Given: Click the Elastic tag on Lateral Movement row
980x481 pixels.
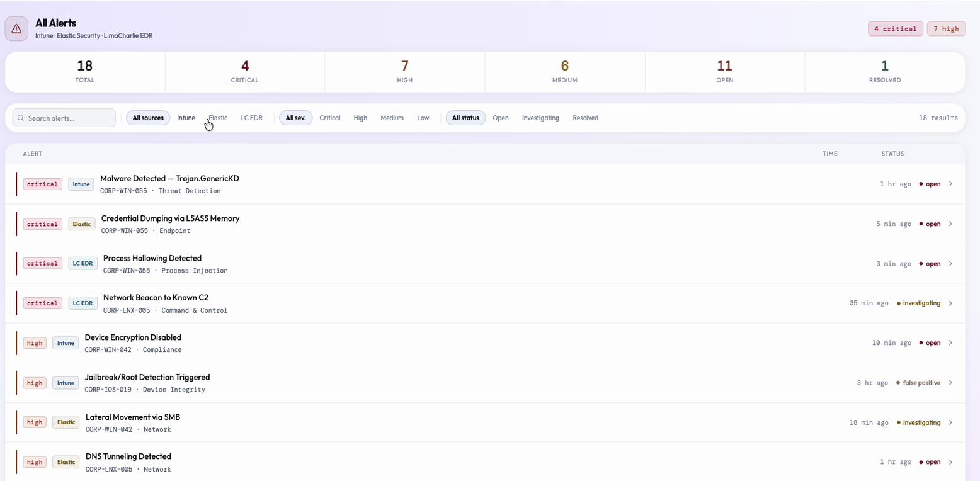Looking at the screenshot, I should [66, 422].
